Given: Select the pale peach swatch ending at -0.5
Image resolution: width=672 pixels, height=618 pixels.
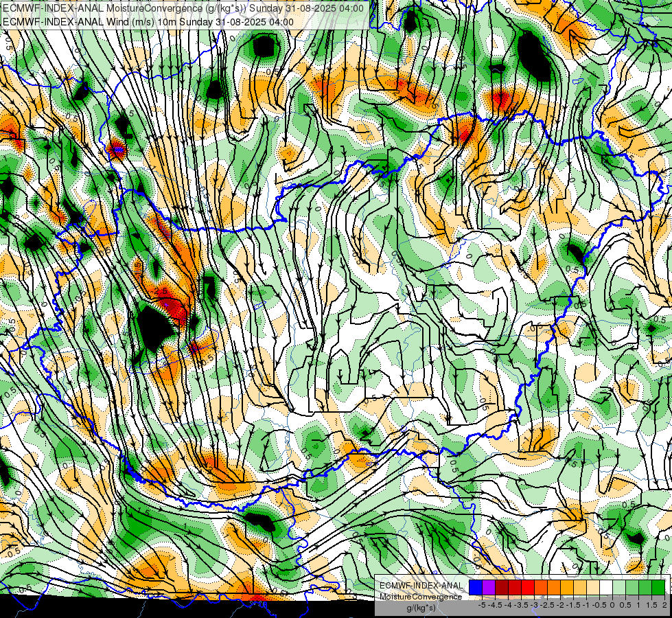Looking at the screenshot, I should tap(593, 587).
